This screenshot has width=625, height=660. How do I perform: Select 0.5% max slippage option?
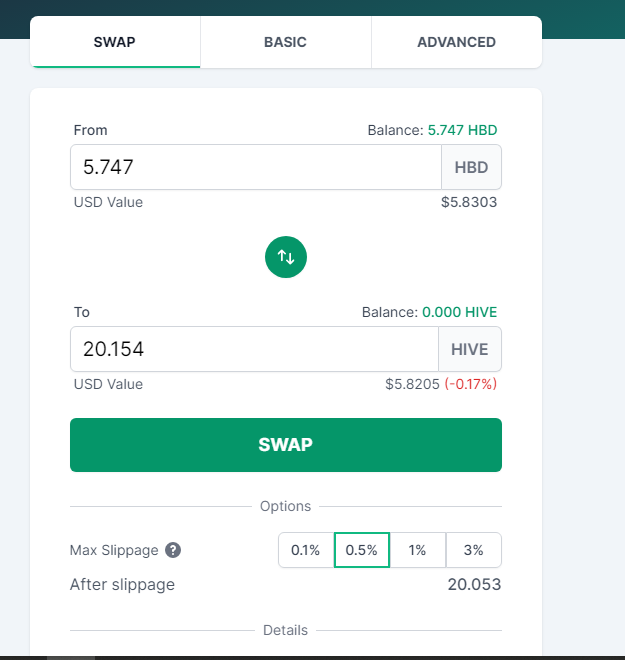coord(362,550)
